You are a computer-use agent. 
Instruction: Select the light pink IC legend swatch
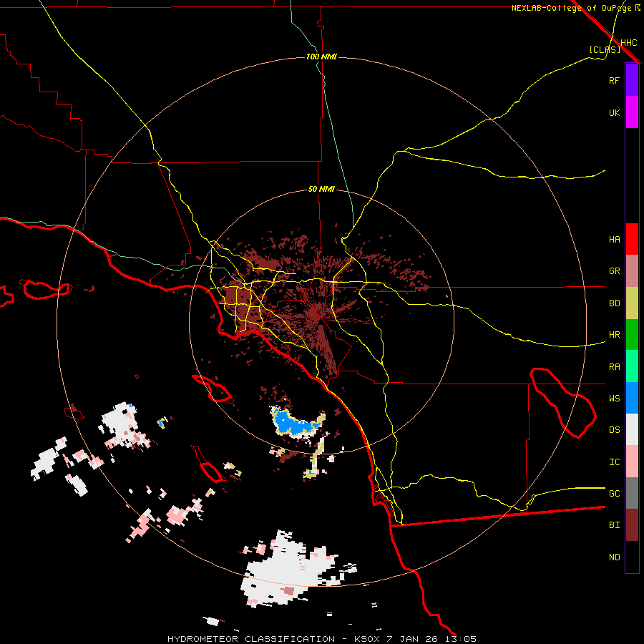(632, 462)
